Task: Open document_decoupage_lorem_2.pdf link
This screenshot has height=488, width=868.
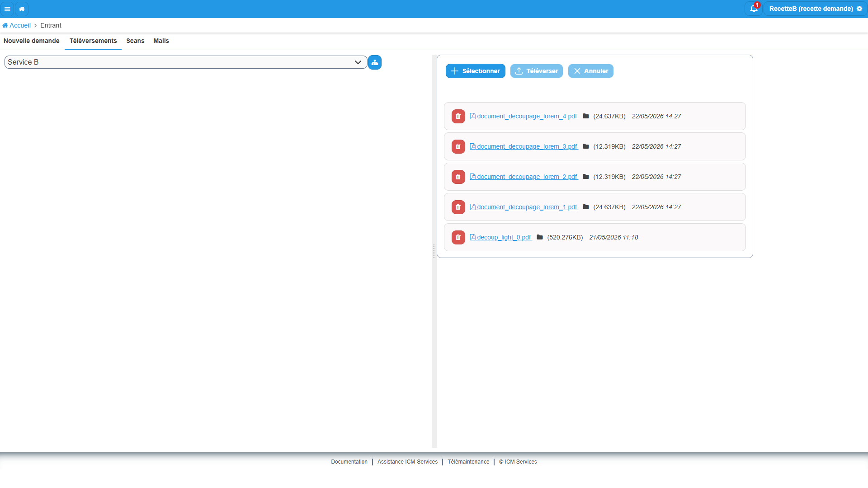Action: pyautogui.click(x=524, y=177)
